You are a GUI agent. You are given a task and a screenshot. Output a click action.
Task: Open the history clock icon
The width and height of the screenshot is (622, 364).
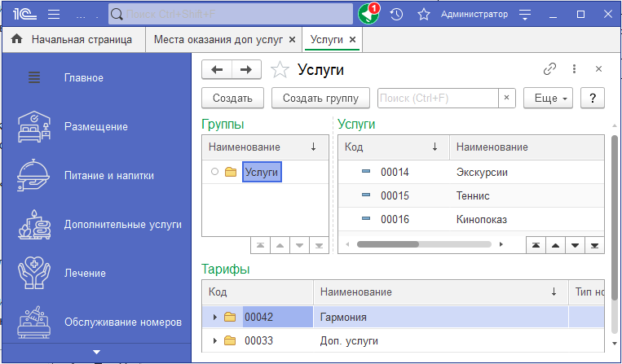(x=396, y=14)
